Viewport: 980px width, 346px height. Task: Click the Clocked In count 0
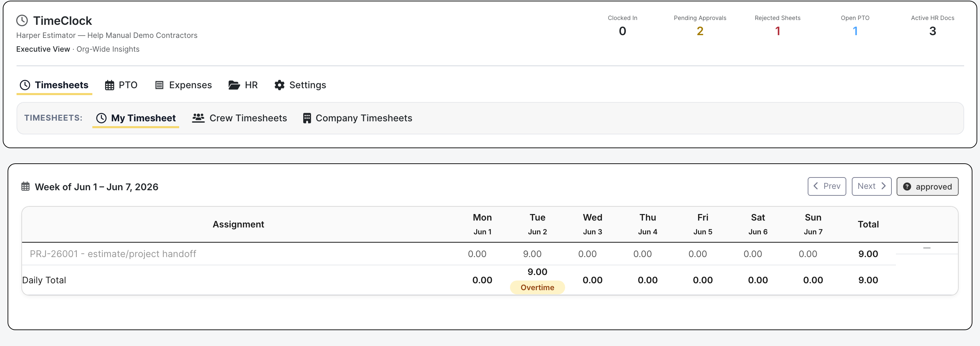click(x=622, y=31)
